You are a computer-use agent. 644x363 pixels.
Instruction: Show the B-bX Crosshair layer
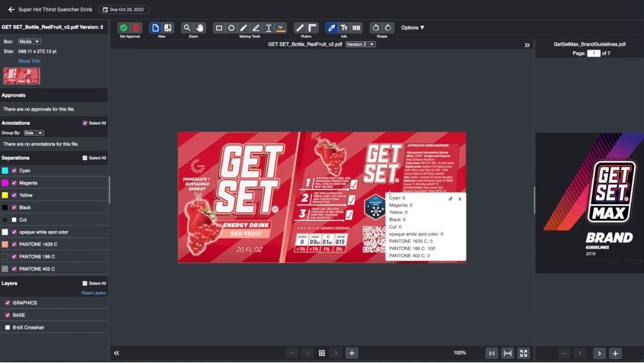(6, 327)
